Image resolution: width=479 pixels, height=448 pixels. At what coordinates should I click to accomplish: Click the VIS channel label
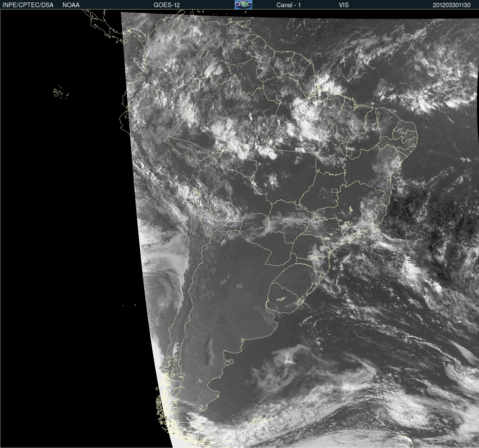coord(344,5)
